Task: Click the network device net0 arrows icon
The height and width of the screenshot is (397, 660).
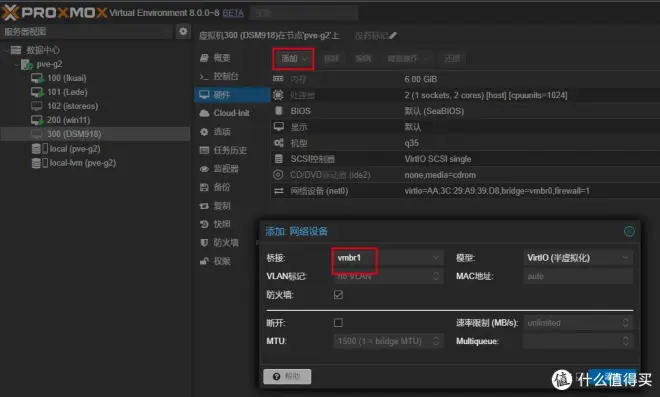Action: (279, 191)
